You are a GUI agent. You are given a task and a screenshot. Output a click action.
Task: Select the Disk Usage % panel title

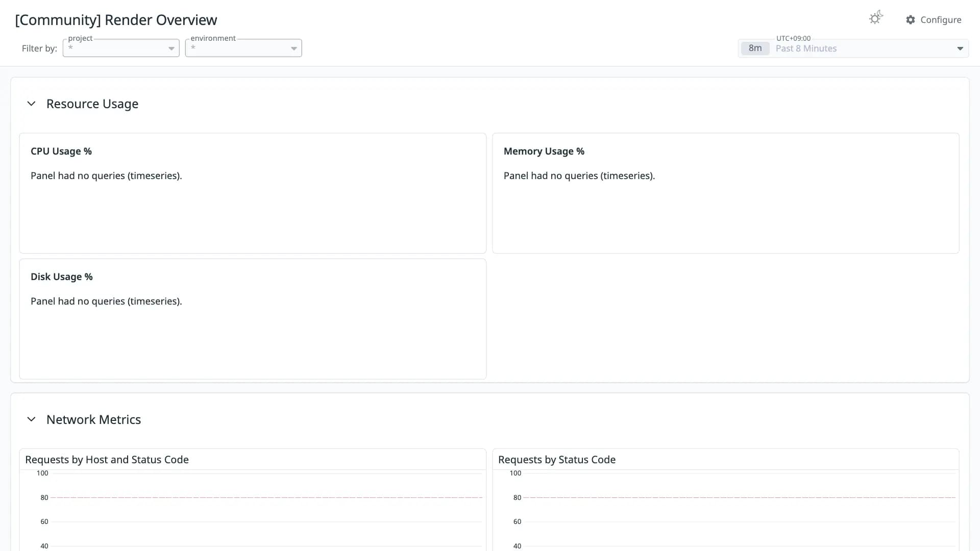click(x=62, y=277)
